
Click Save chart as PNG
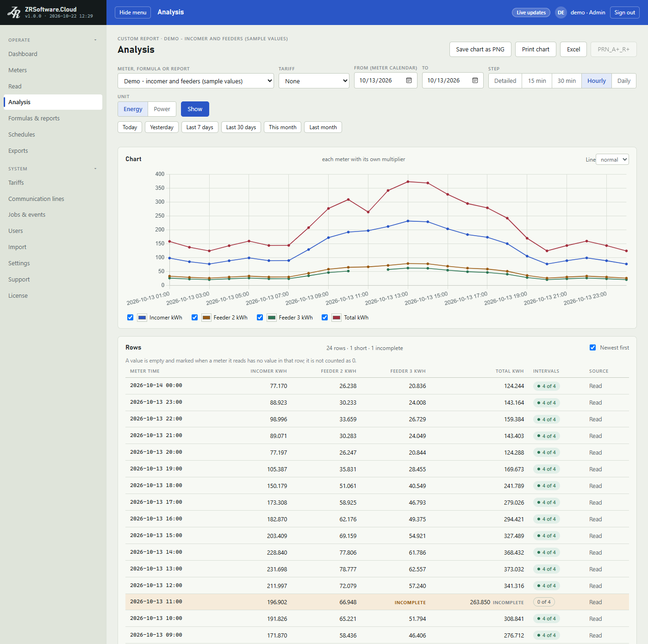(480, 50)
